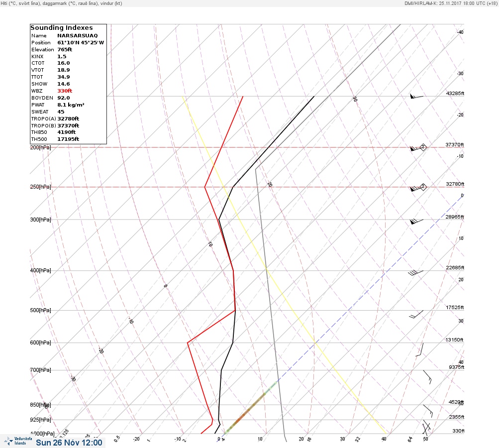The width and height of the screenshot is (499, 448).
Task: Click the 'Sun 26 Nóv 12:00' timestamp
Action: click(69, 443)
